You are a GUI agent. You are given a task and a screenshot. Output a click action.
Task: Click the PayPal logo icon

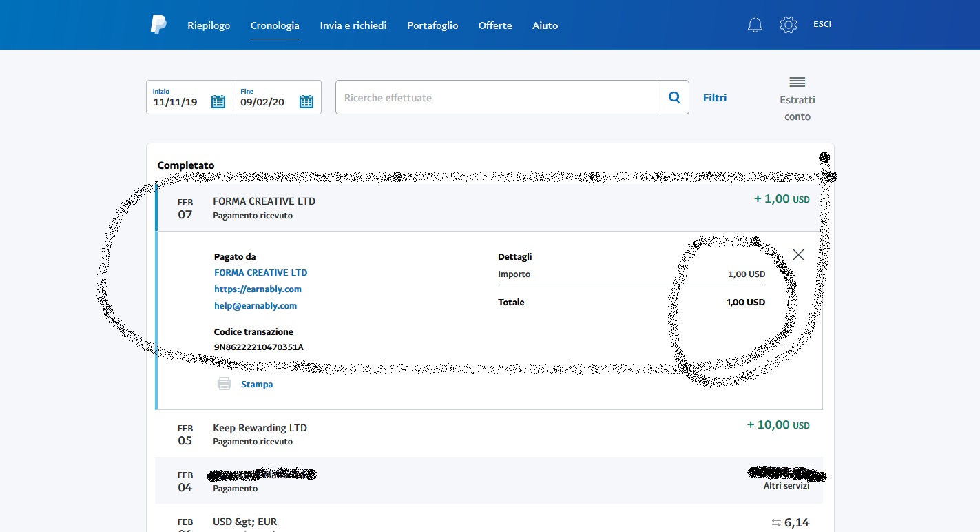[158, 25]
